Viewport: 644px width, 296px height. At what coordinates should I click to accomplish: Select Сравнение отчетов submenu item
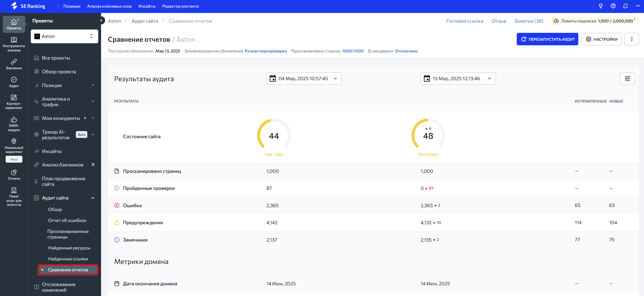point(68,270)
